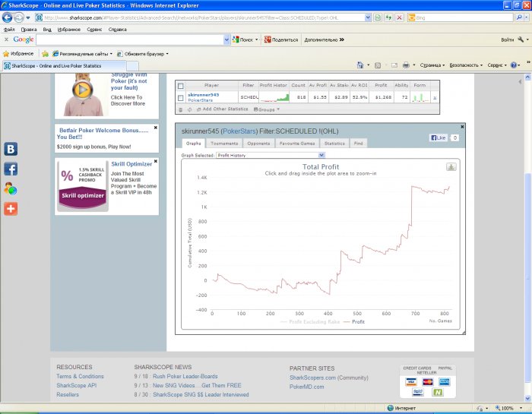The width and height of the screenshot is (532, 414).
Task: Refresh the page with green arrows icon
Action: (388, 17)
